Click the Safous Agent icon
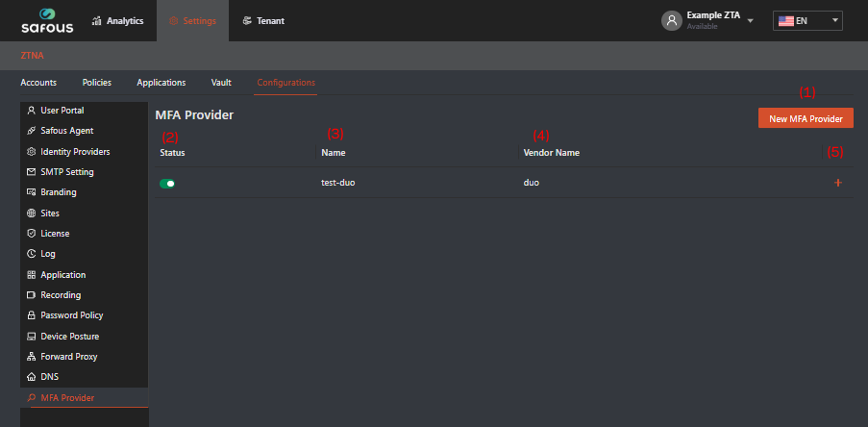 pos(32,131)
